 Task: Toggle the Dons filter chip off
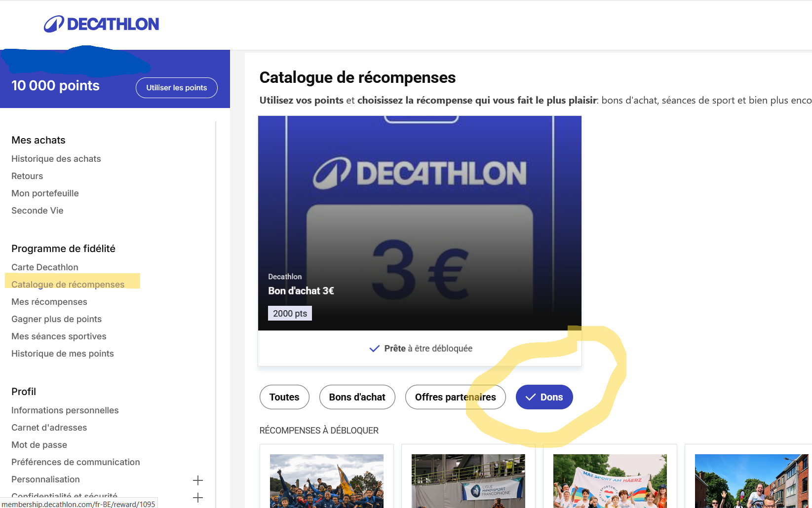point(544,397)
